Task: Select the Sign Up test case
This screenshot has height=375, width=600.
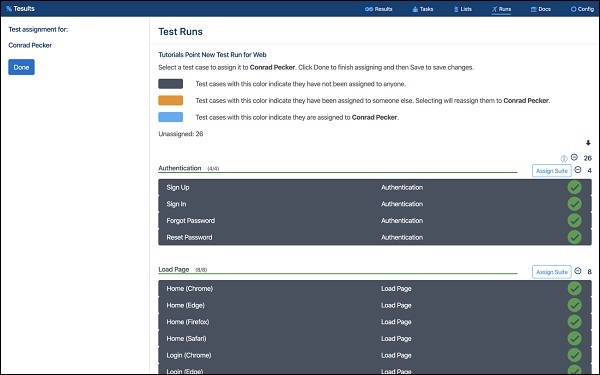Action: tap(375, 187)
